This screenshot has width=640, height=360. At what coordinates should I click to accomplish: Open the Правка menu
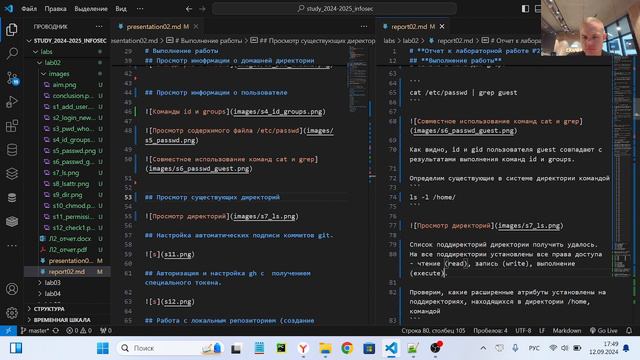tap(56, 9)
